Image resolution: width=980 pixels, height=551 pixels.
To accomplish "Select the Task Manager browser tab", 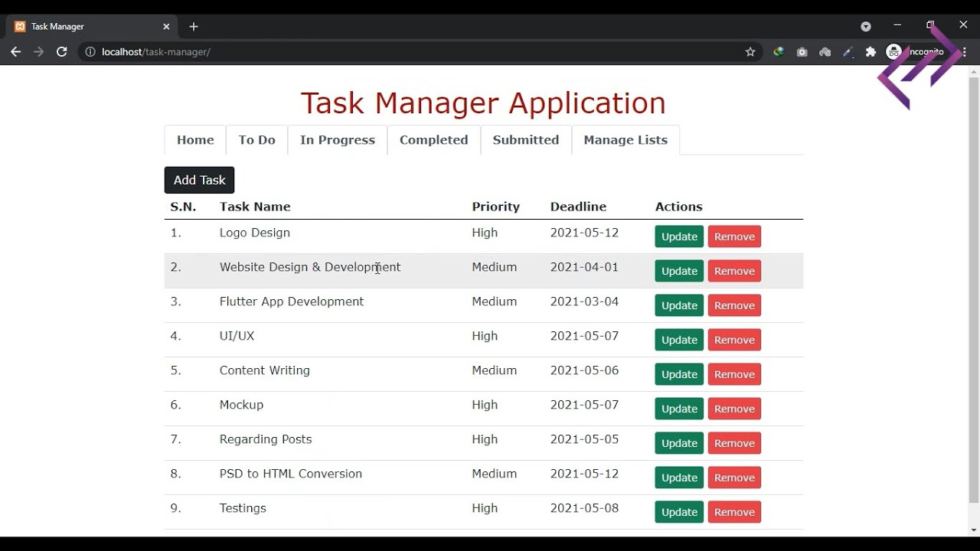I will 92,27.
